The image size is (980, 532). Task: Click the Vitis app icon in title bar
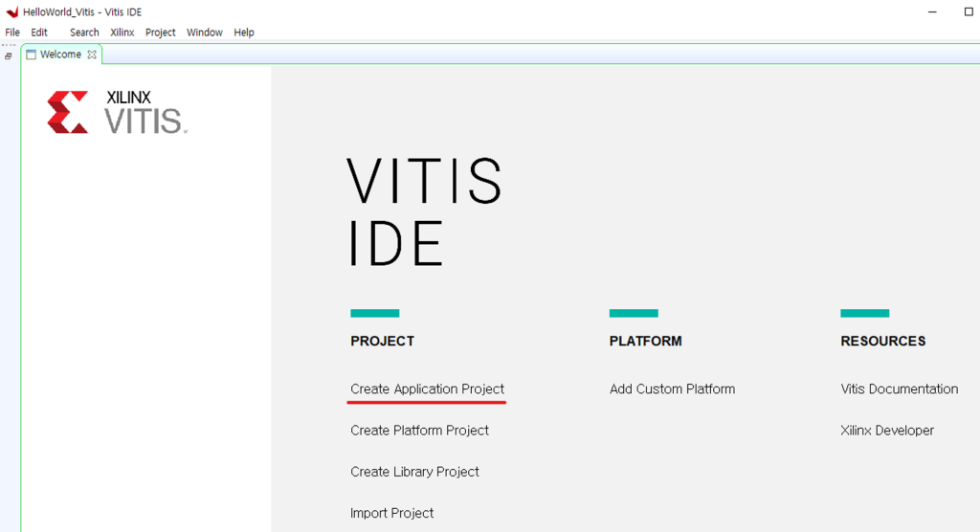[x=11, y=11]
